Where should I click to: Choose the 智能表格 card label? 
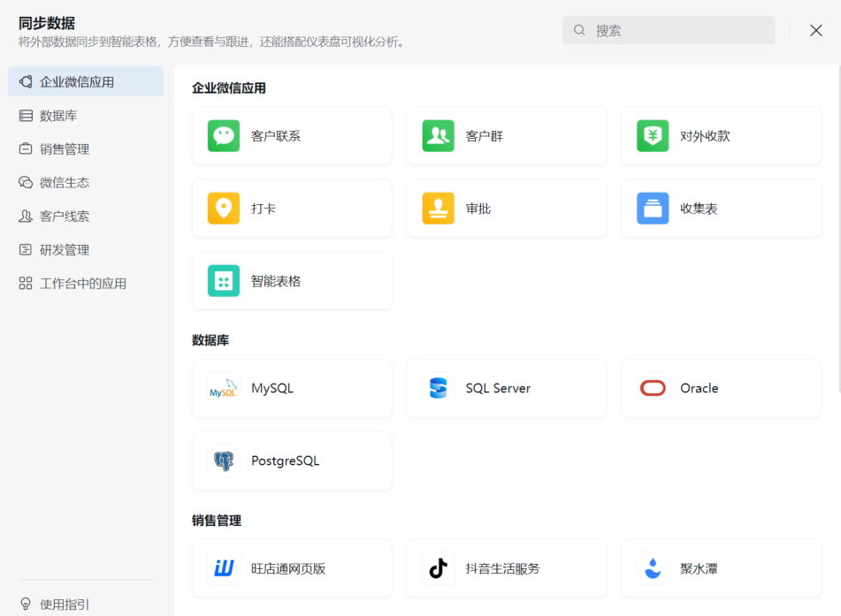(x=276, y=281)
